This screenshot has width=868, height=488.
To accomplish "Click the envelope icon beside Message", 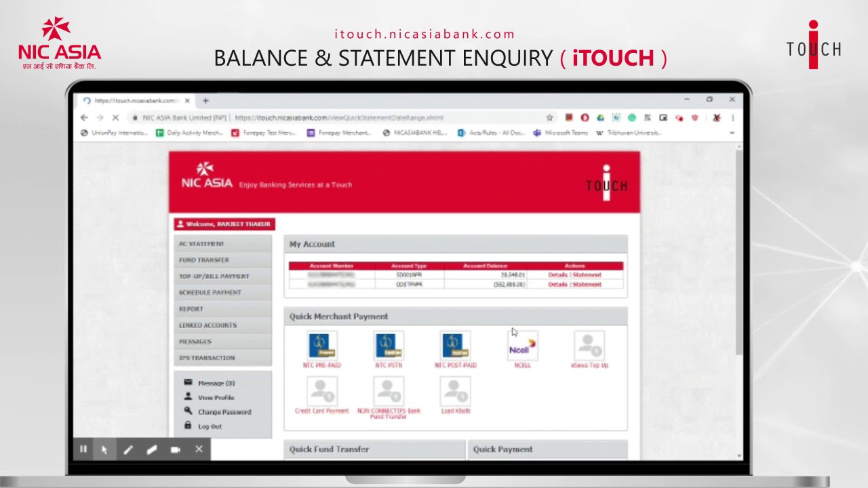I will (188, 382).
